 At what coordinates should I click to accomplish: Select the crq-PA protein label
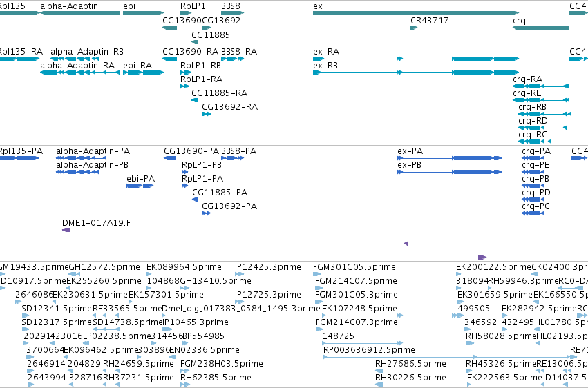536,151
